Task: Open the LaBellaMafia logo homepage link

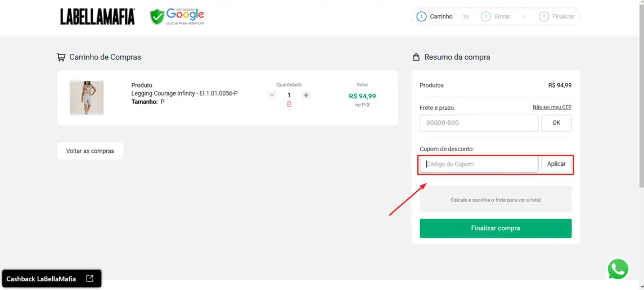Action: [98, 16]
